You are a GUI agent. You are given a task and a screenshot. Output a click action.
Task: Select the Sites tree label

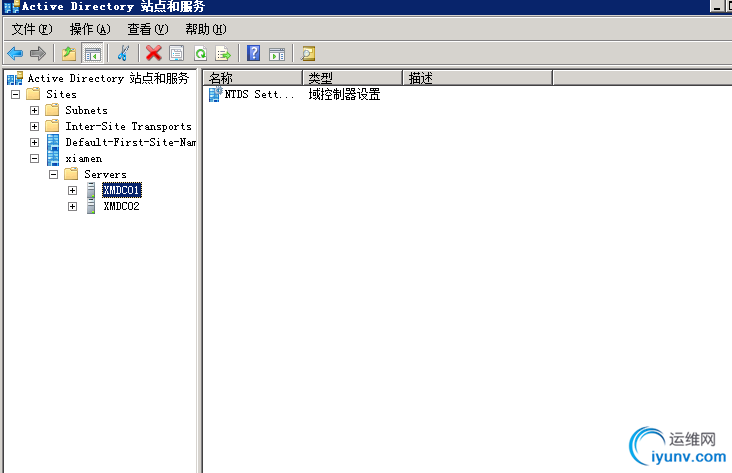click(61, 94)
